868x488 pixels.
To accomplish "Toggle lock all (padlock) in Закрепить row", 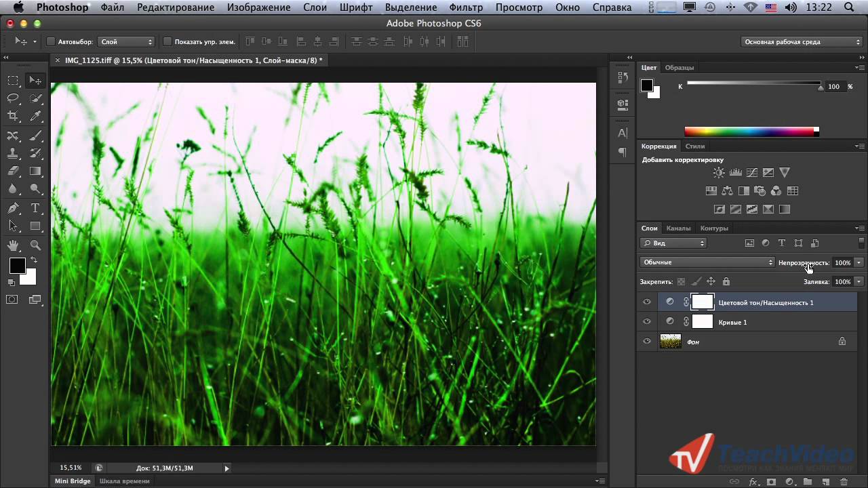I will (726, 281).
